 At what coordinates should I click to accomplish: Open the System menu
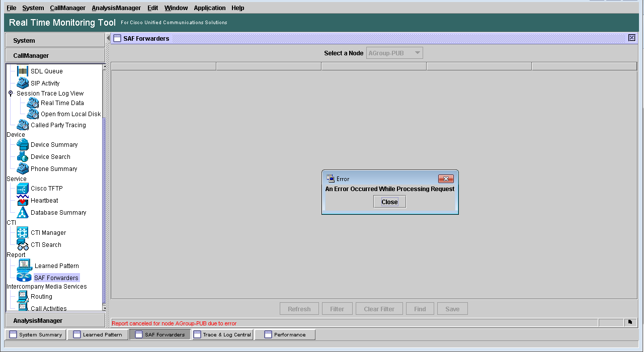pos(33,8)
